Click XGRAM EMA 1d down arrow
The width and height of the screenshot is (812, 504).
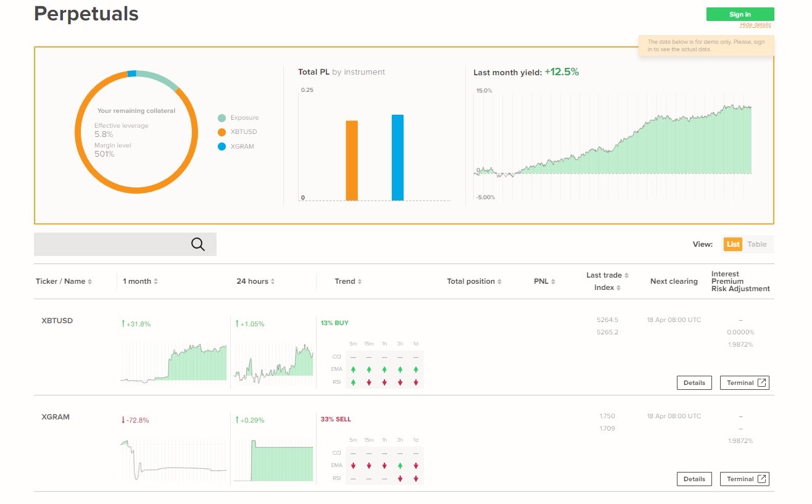pyautogui.click(x=416, y=466)
